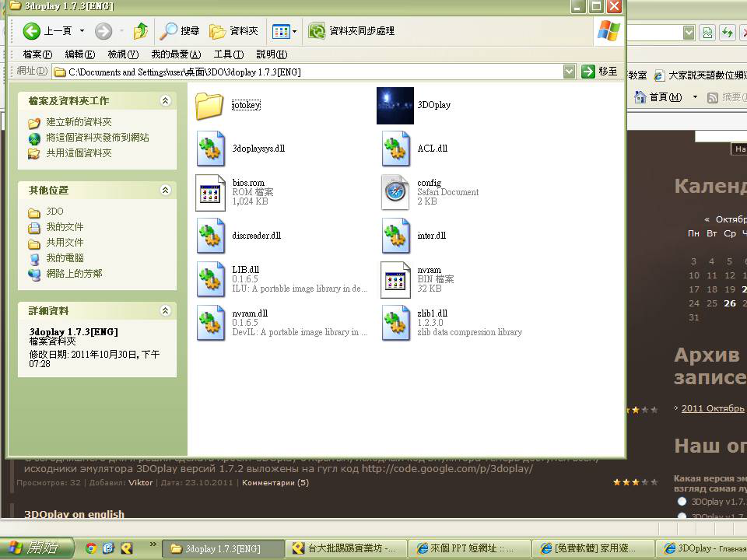
Task: Click the browser refresh icon
Action: [728, 33]
